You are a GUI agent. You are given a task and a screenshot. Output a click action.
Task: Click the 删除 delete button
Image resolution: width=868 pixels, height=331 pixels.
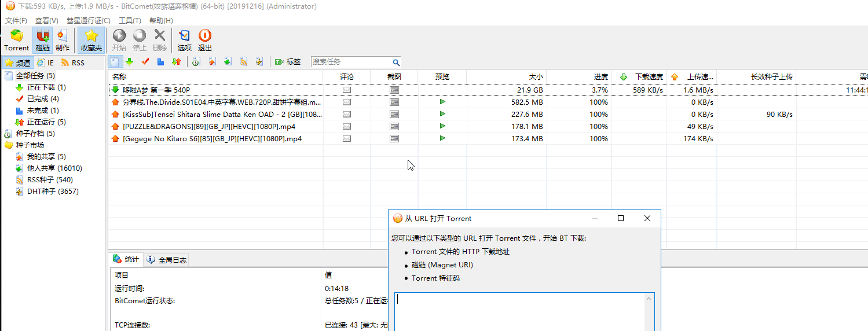160,40
